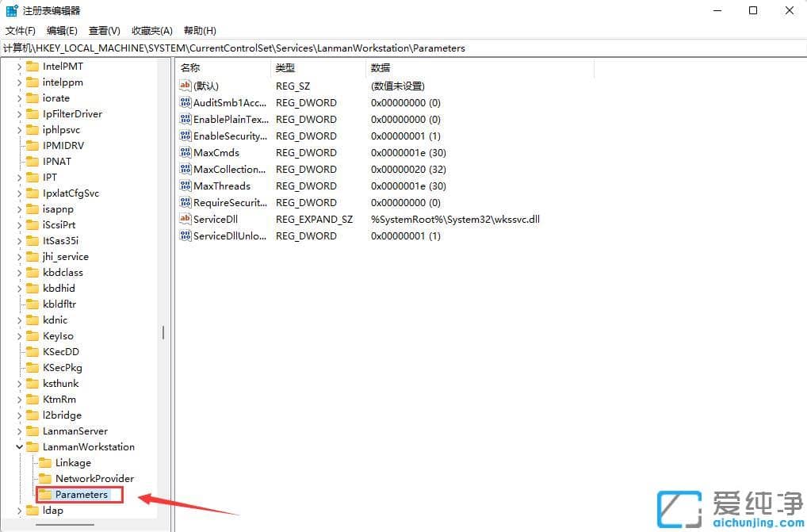This screenshot has width=807, height=532.
Task: Click the Registry Editor title bar icon
Action: click(10, 10)
